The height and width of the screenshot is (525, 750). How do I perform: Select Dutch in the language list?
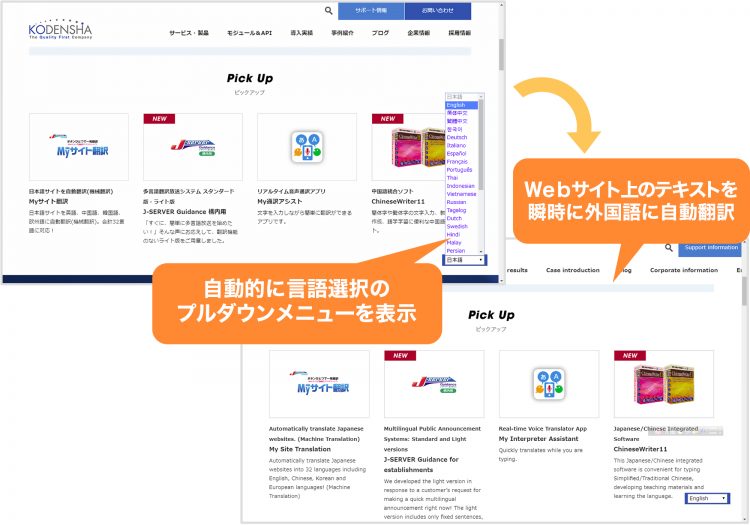(x=461, y=219)
